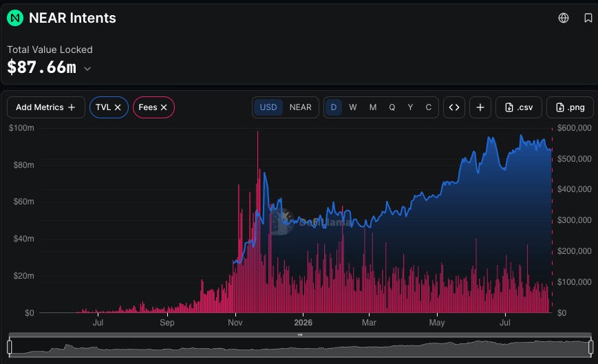The height and width of the screenshot is (364, 598).
Task: Remove the TVL metric chip
Action: click(118, 107)
